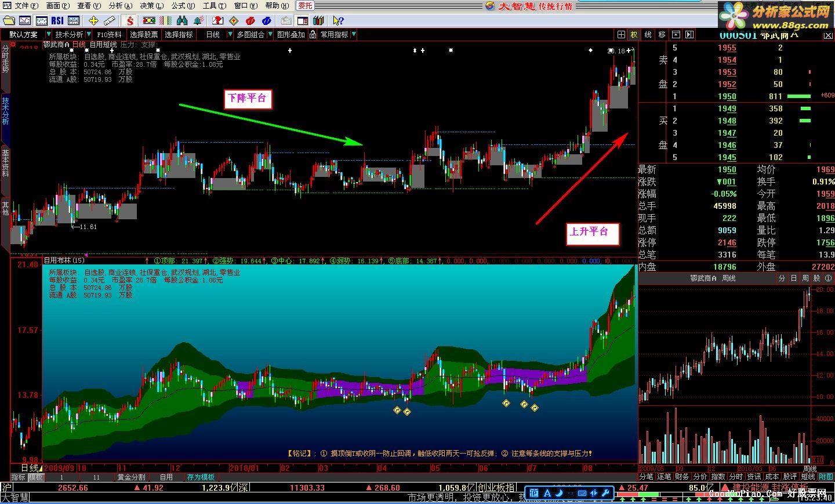This screenshot has height=504, width=835.
Task: Click the 选择指标 button
Action: (179, 35)
